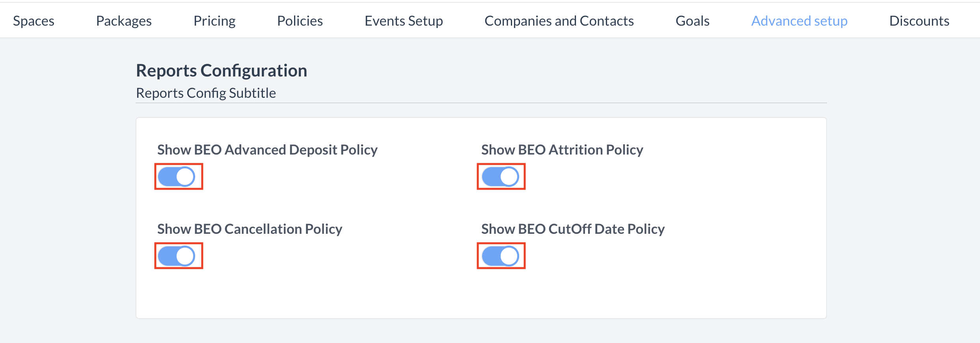Click the Show BEO Cancellation Policy label

[250, 229]
